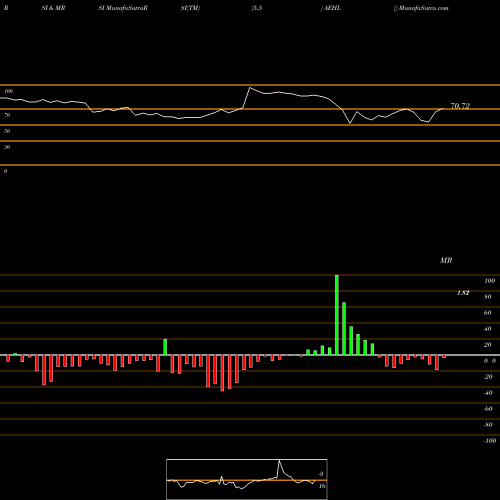Click the 30 level RSI axis label
Viewport: 500px width, 500px height.
(x=7, y=147)
